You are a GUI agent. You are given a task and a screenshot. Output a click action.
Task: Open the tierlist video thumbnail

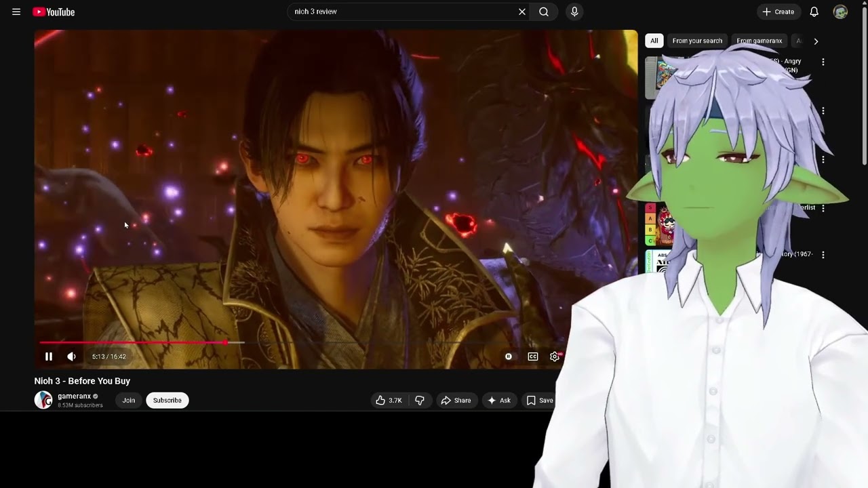click(x=660, y=224)
